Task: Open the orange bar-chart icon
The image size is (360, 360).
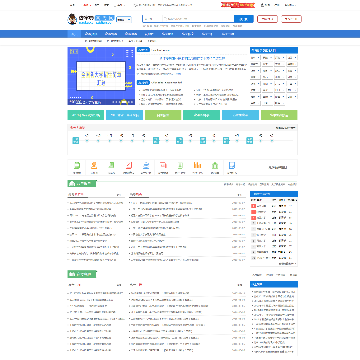Action: (x=197, y=165)
